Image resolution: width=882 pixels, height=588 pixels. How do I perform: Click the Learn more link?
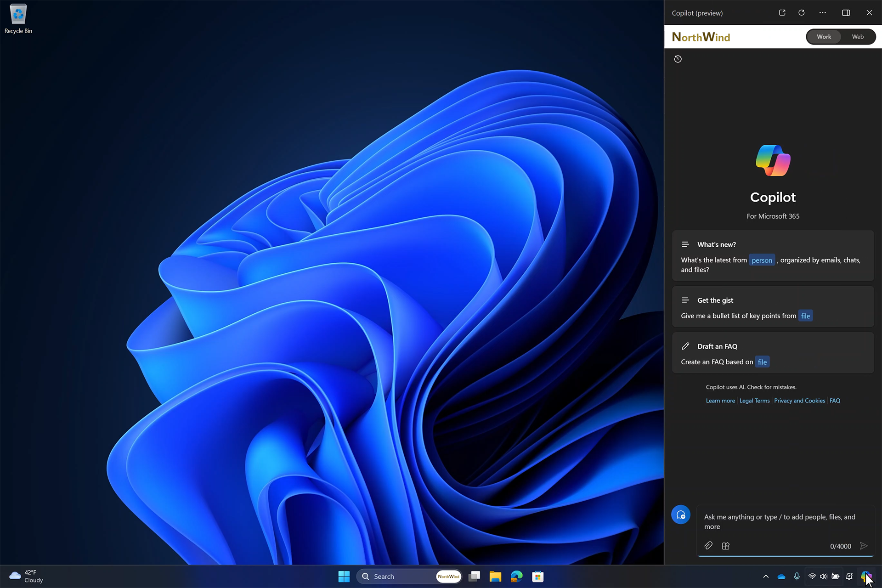720,400
